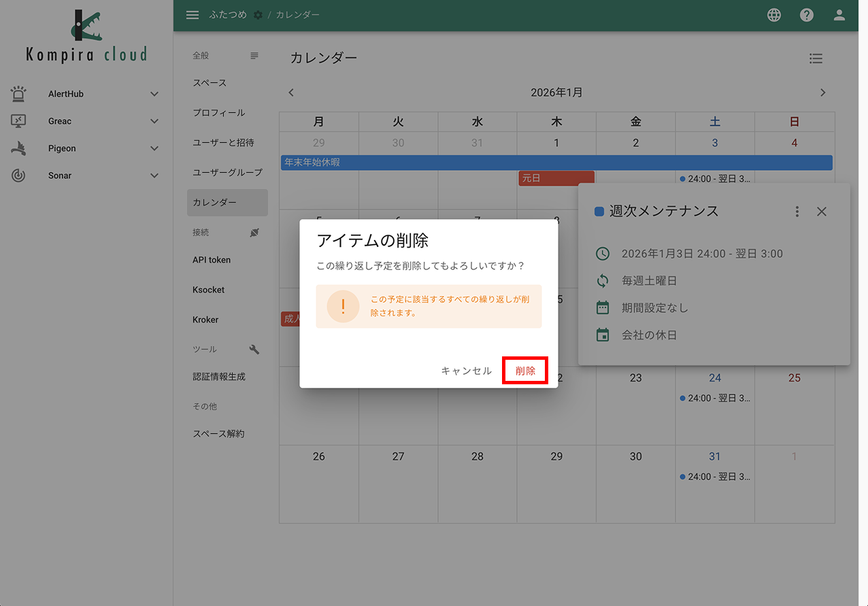
Task: Open the hamburger navigation menu
Action: pyautogui.click(x=193, y=14)
